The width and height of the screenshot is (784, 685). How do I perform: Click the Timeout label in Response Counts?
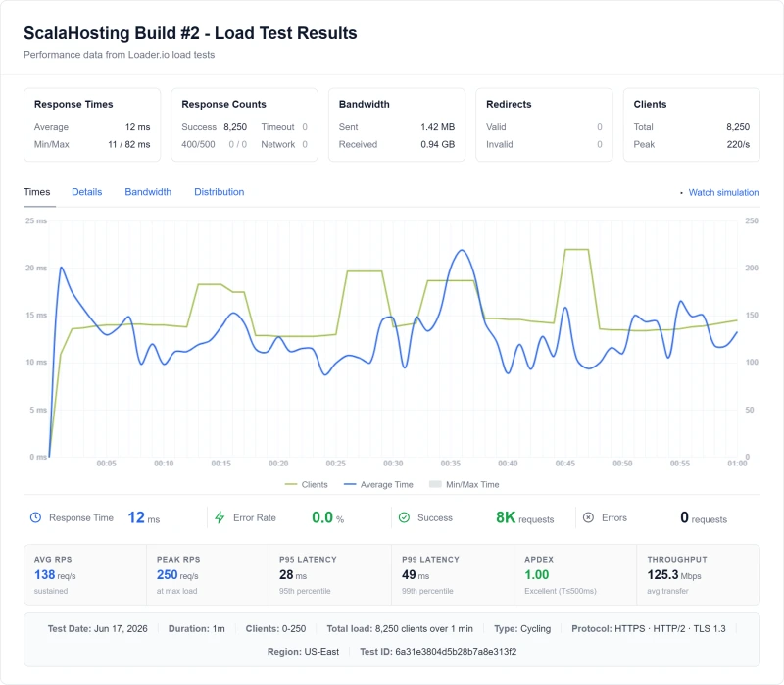tap(277, 127)
